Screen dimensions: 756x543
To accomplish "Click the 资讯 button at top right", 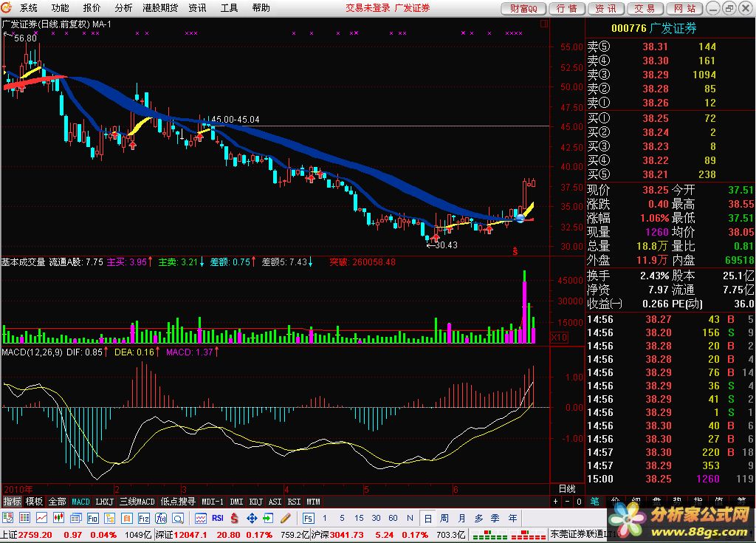I will [605, 8].
